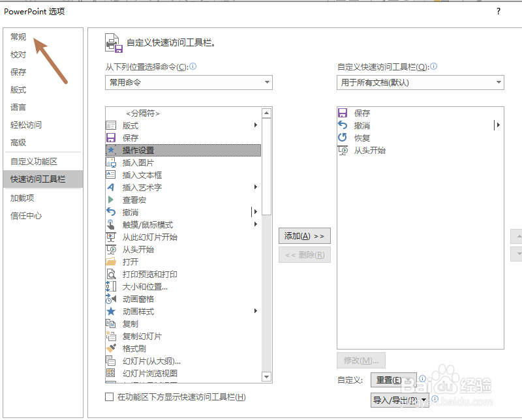Viewport: 522px width, 420px height.
Task: Open the 加载项 category
Action: [22, 198]
